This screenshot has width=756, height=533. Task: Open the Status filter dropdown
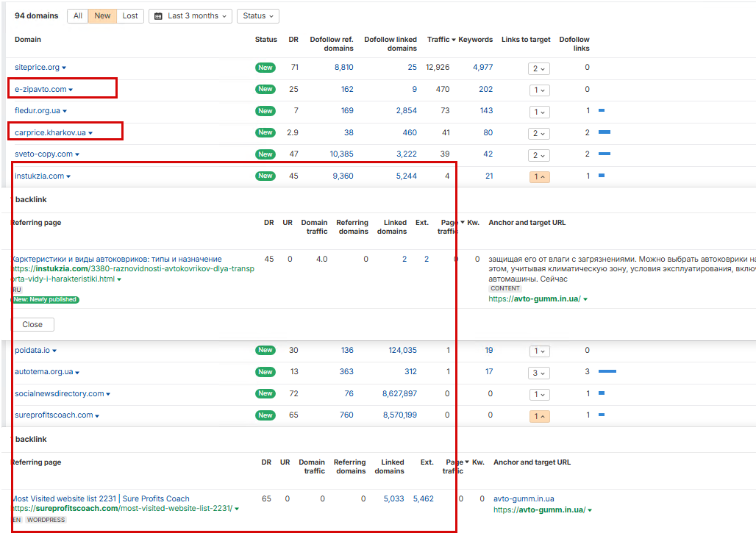coord(258,16)
